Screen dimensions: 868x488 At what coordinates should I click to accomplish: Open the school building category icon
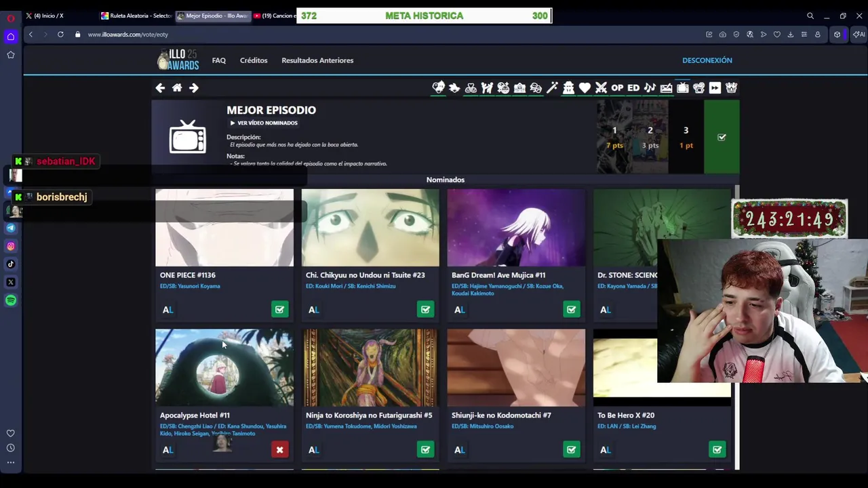[519, 87]
